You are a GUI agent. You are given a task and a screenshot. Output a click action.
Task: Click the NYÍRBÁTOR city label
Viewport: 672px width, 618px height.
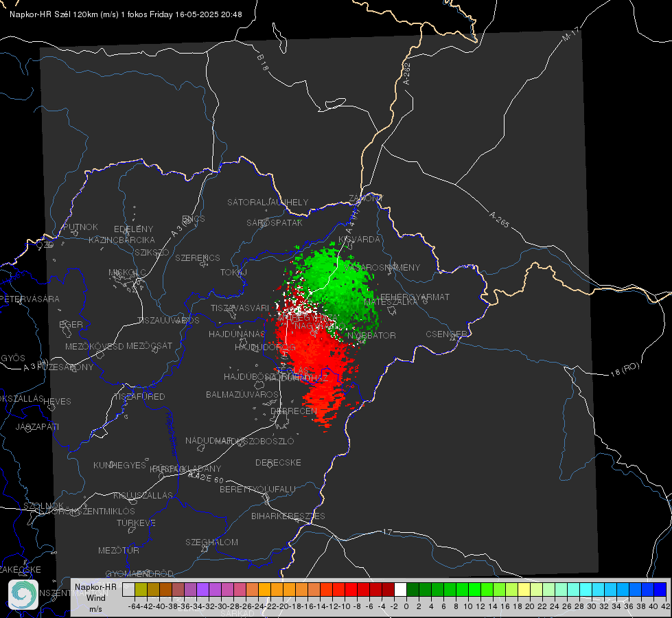371,335
